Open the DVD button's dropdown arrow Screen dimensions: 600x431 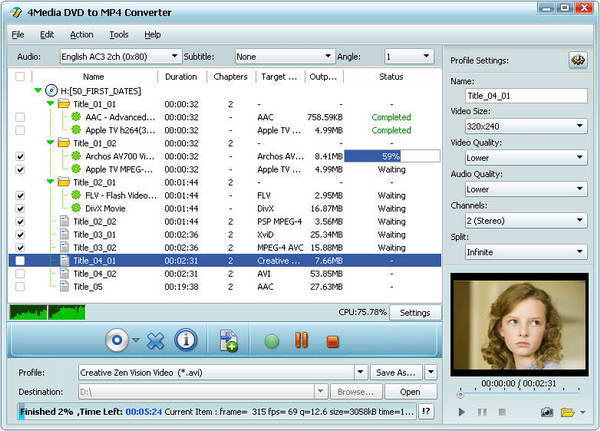point(135,340)
